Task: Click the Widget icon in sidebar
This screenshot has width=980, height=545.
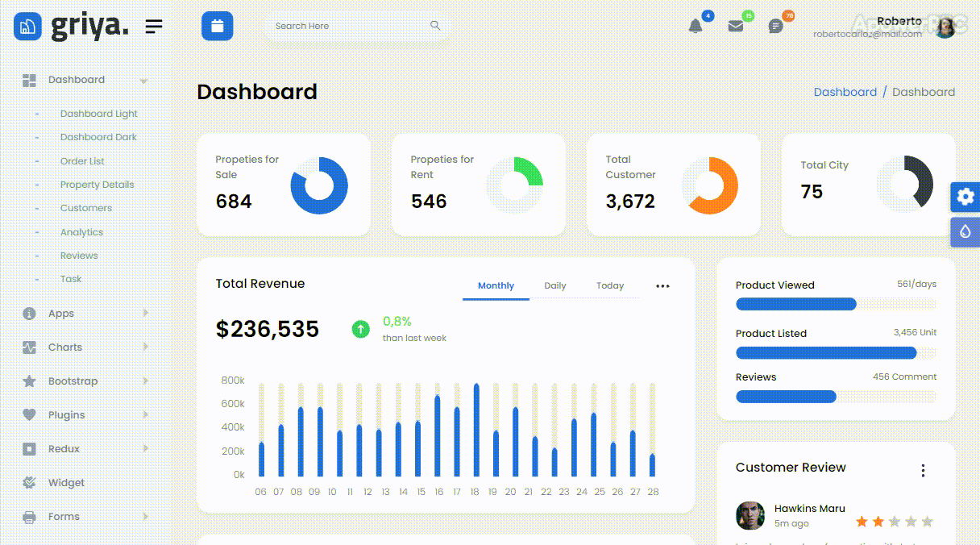Action: pyautogui.click(x=29, y=483)
